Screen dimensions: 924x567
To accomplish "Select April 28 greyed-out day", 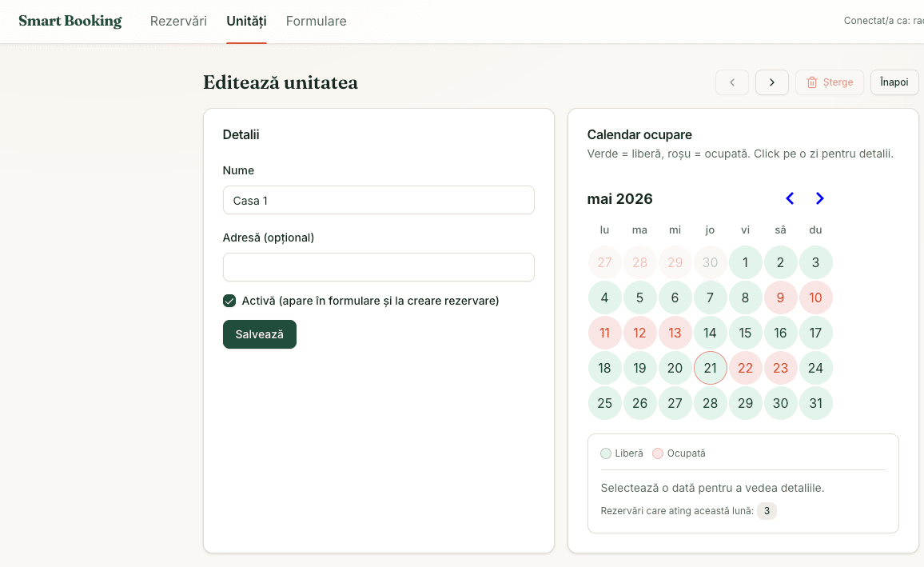I will pyautogui.click(x=640, y=262).
